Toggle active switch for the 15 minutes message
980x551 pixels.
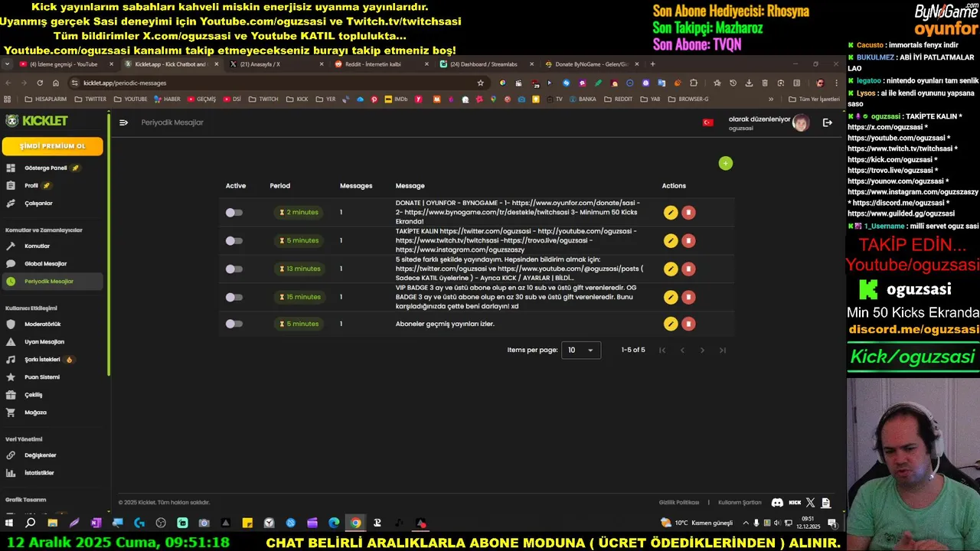(234, 297)
